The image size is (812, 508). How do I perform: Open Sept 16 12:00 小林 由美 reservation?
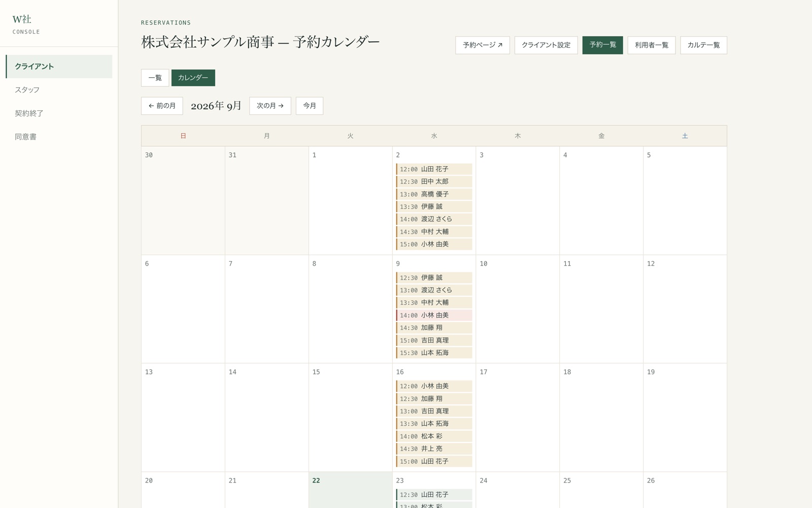click(434, 386)
